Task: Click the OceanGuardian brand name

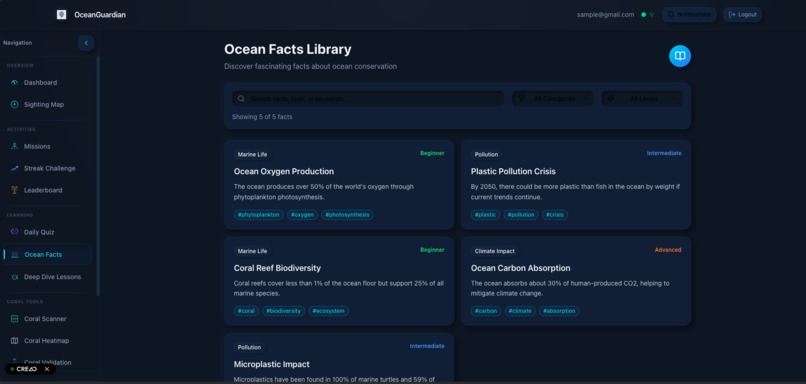Action: pyautogui.click(x=100, y=15)
